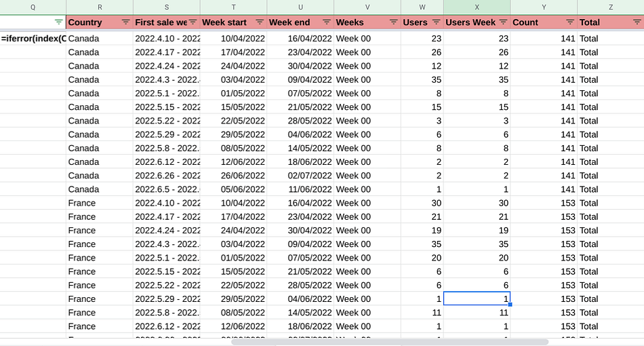Select Week start 12/06/2022 in Canada row

point(234,162)
